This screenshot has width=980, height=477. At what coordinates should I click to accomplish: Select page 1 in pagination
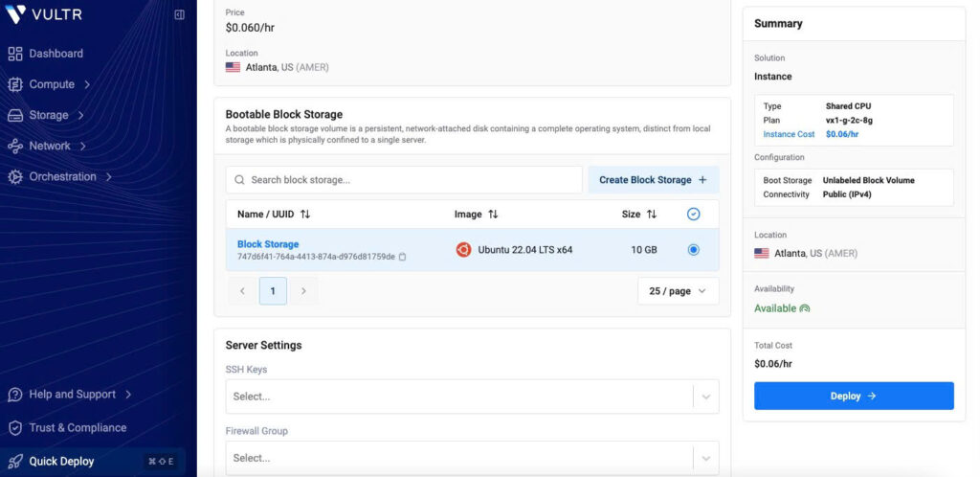[x=273, y=290]
